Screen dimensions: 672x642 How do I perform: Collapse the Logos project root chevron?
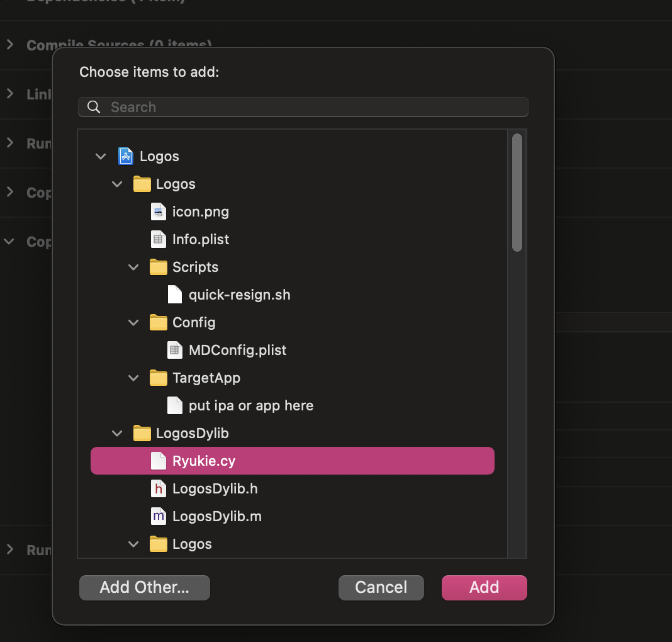101,156
